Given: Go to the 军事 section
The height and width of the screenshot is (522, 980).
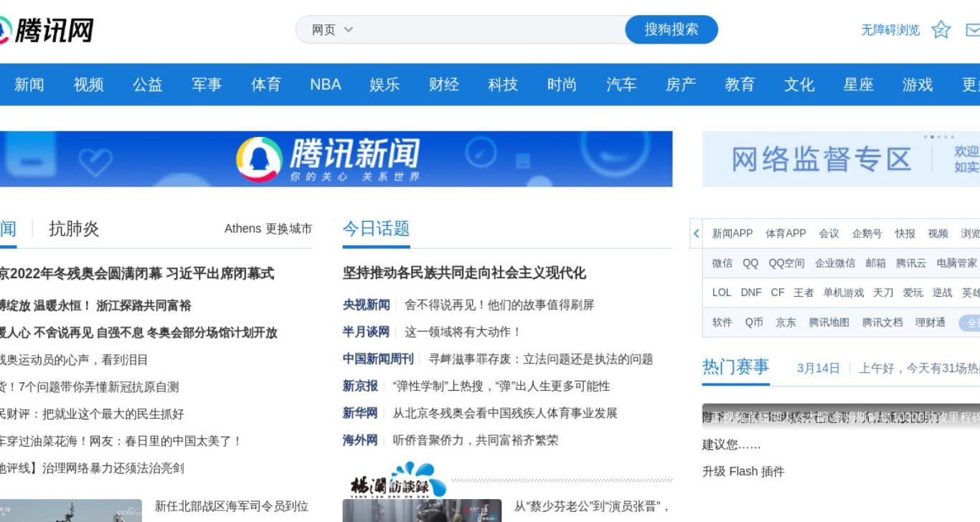Looking at the screenshot, I should pos(207,85).
